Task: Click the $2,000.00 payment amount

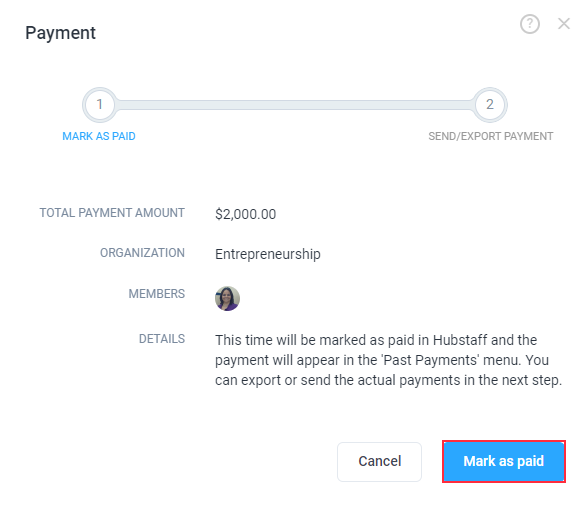Action: (x=246, y=214)
